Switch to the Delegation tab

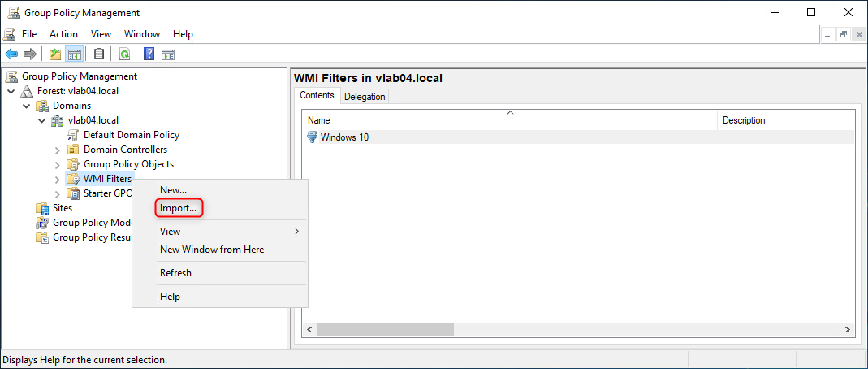tap(365, 97)
